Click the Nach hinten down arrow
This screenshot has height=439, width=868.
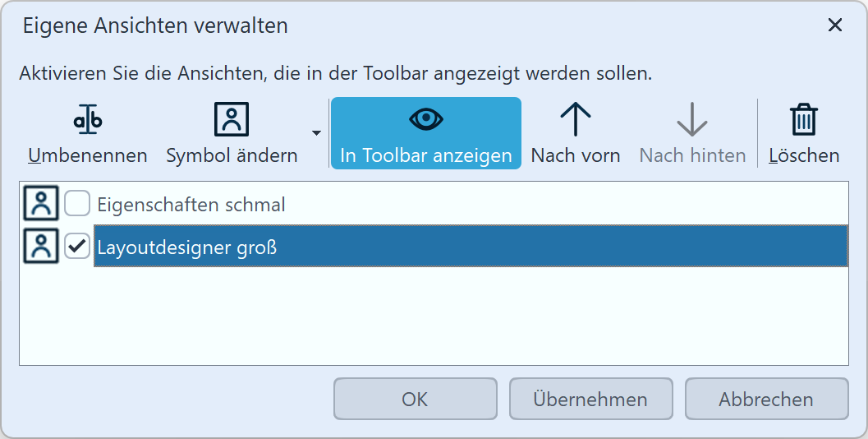[x=692, y=120]
